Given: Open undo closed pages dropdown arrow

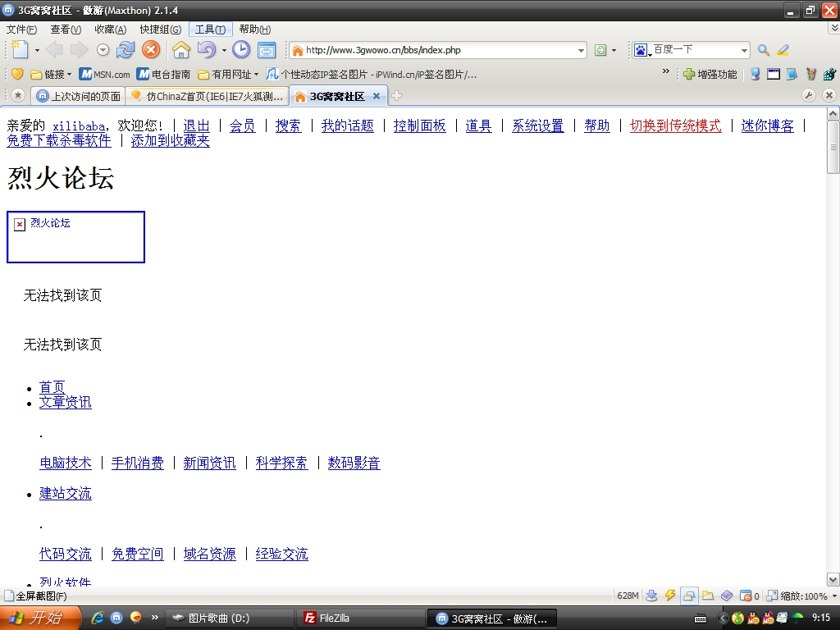Looking at the screenshot, I should [224, 50].
